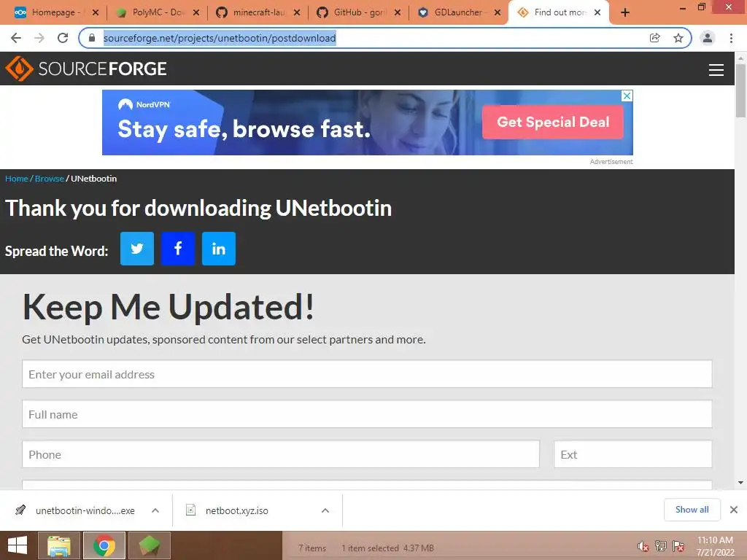
Task: Switch to the PolyMC tab
Action: point(156,12)
